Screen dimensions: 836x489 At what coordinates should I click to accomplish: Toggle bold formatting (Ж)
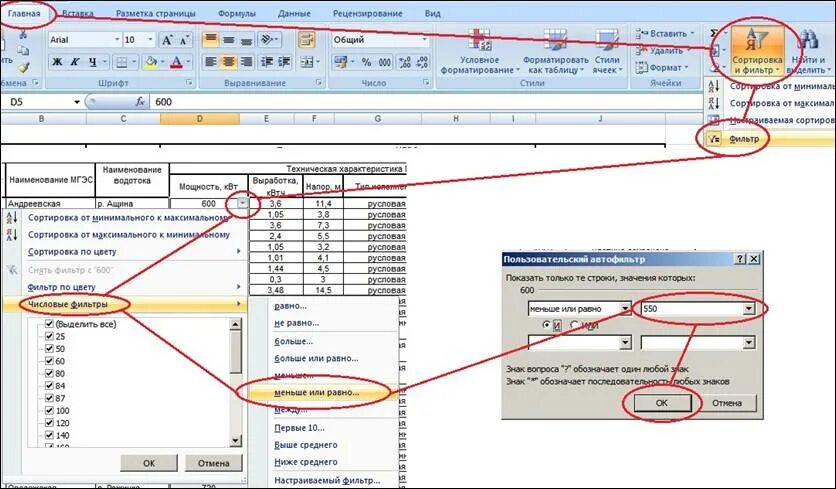point(57,62)
